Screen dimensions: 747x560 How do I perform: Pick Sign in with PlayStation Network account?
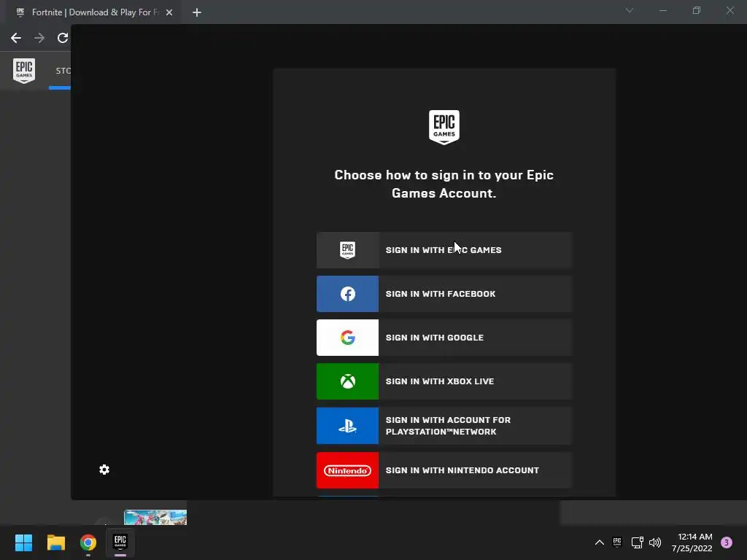tap(444, 426)
